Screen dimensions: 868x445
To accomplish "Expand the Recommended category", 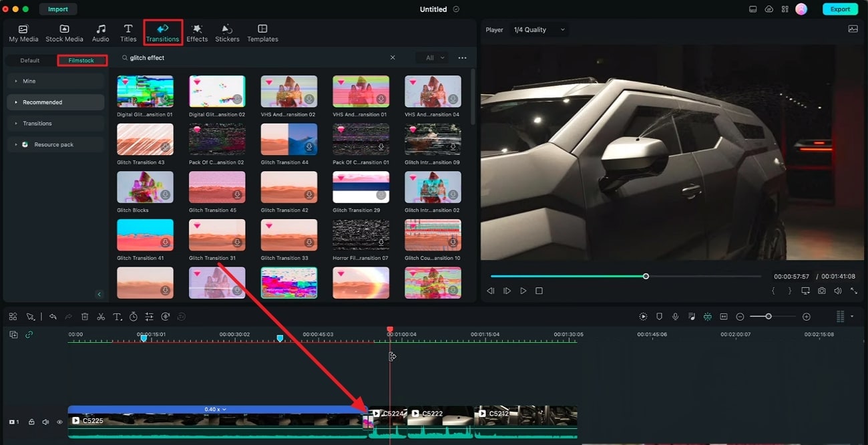I will point(56,102).
